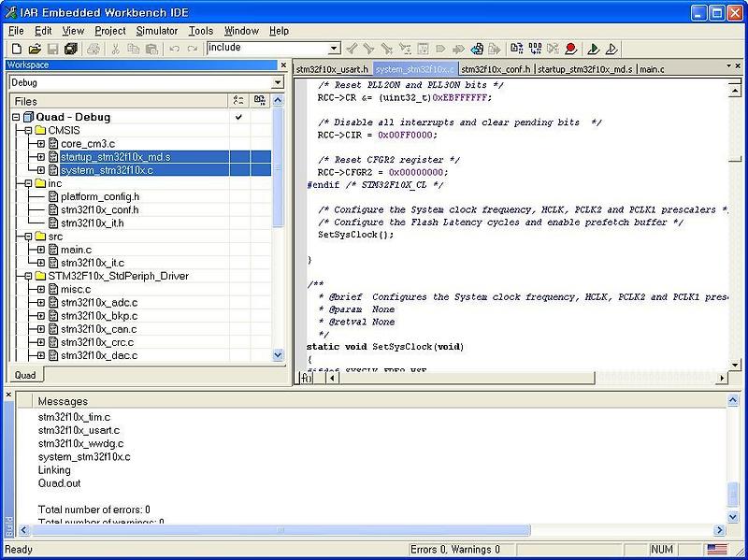Viewport: 748px width, 560px height.
Task: Click the US flag language indicator
Action: [x=716, y=550]
